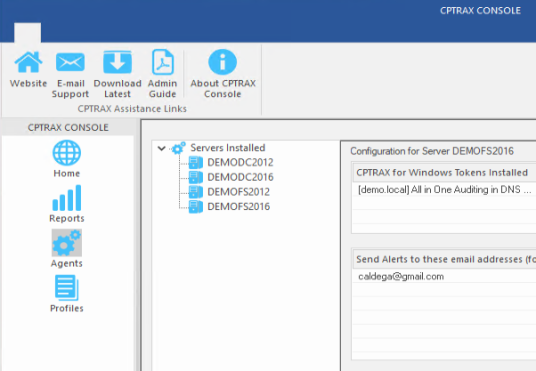Screen dimensions: 536x371
Task: Click the Profiles label in sidebar
Action: 67,308
